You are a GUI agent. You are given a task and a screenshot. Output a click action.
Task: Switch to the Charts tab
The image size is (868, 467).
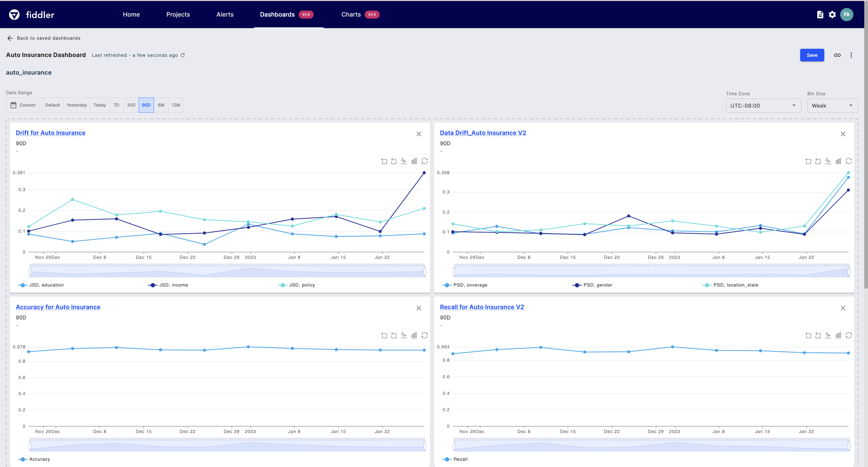click(x=351, y=15)
